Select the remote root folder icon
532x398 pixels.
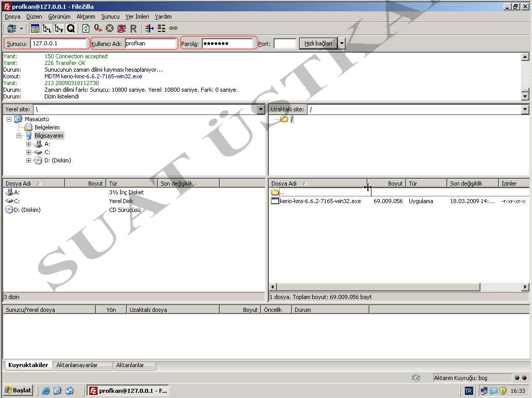pyautogui.click(x=284, y=119)
